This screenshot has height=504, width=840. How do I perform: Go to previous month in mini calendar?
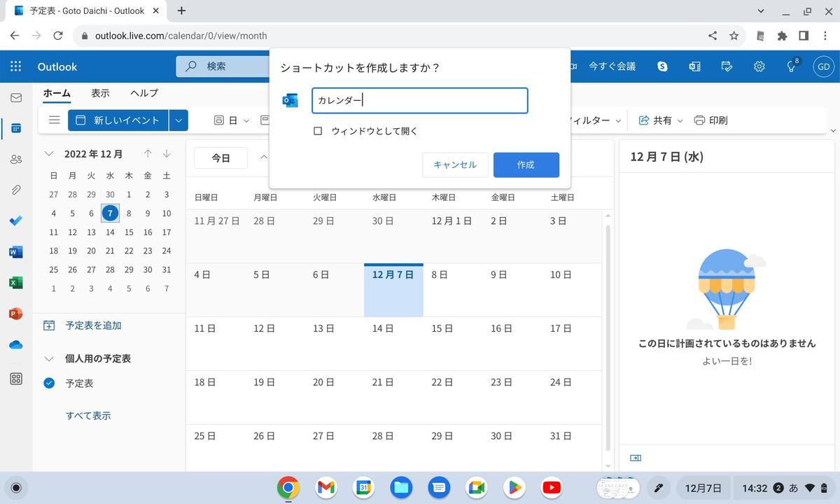tap(148, 154)
